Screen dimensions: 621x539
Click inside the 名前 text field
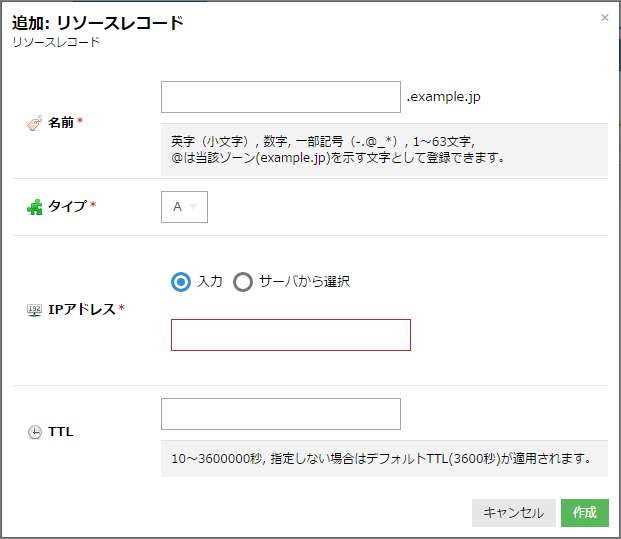(280, 97)
